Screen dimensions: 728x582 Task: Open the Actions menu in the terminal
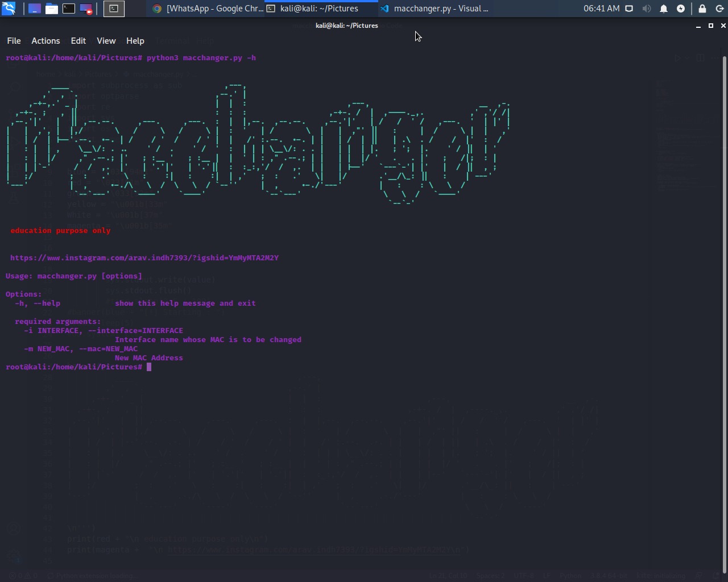[x=45, y=40]
